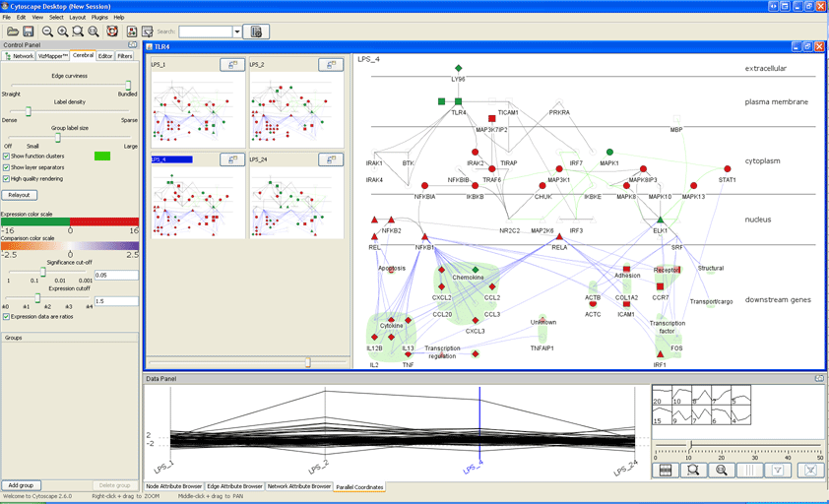Switch to the Editor tab

pos(105,56)
